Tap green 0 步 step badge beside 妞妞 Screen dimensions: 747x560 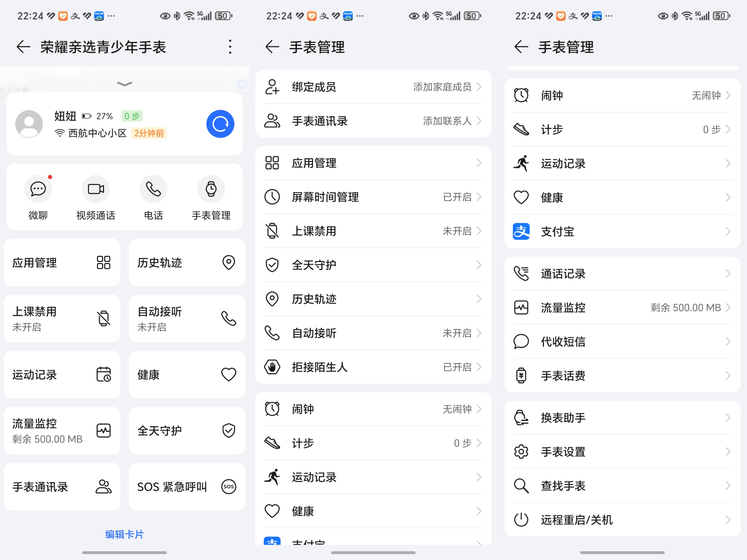pos(132,116)
